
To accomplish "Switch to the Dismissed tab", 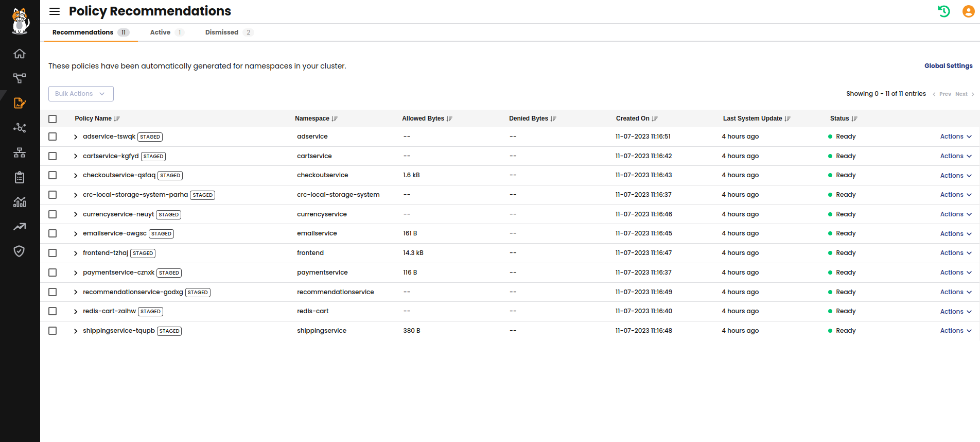I will pos(222,32).
